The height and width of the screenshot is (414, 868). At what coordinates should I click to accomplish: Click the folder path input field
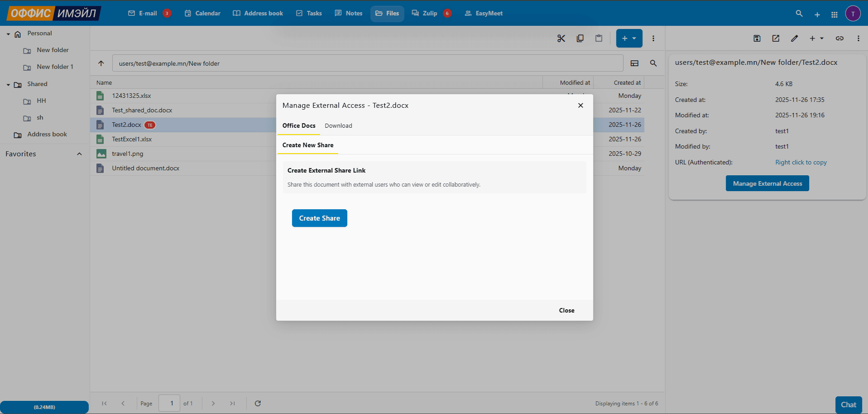[368, 63]
